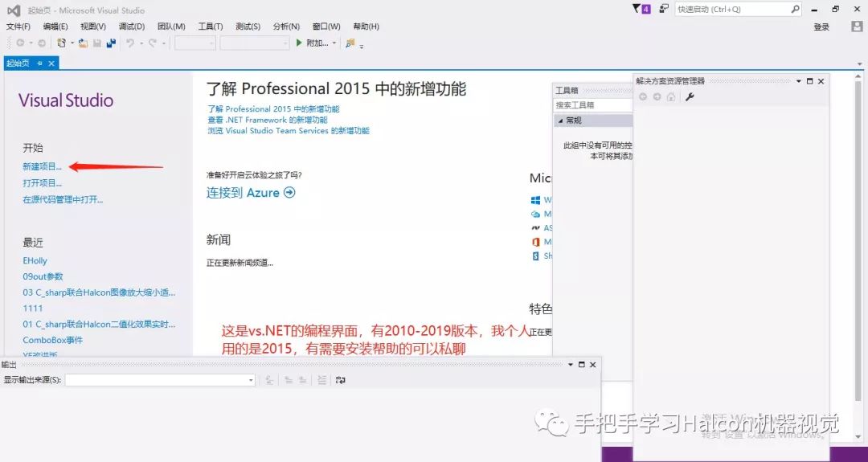
Task: Click the Open File toolbar icon
Action: click(x=83, y=43)
